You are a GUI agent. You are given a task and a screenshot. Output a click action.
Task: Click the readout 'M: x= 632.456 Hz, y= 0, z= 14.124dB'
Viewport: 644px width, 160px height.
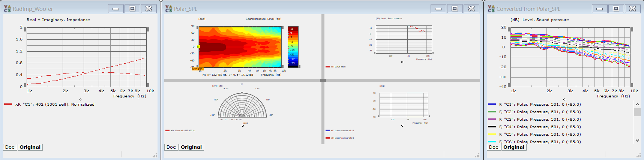(x=228, y=75)
